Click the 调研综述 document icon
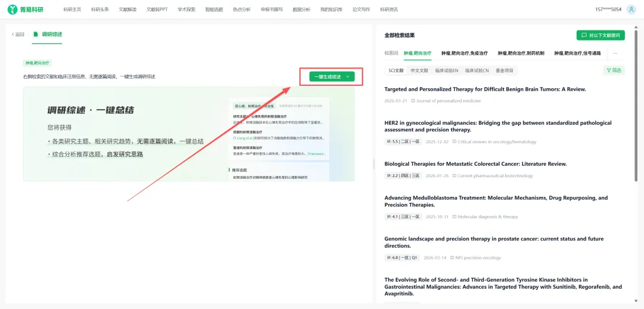The image size is (644, 309). pyautogui.click(x=36, y=34)
